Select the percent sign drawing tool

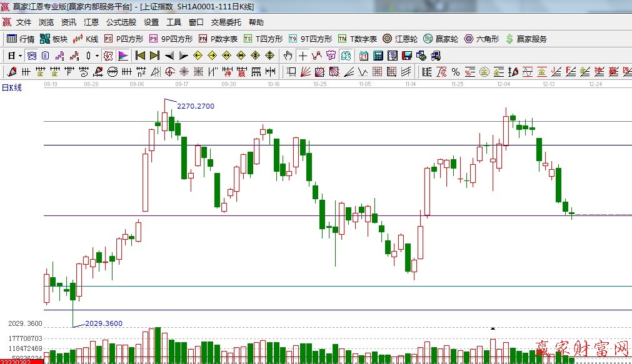click(x=456, y=72)
